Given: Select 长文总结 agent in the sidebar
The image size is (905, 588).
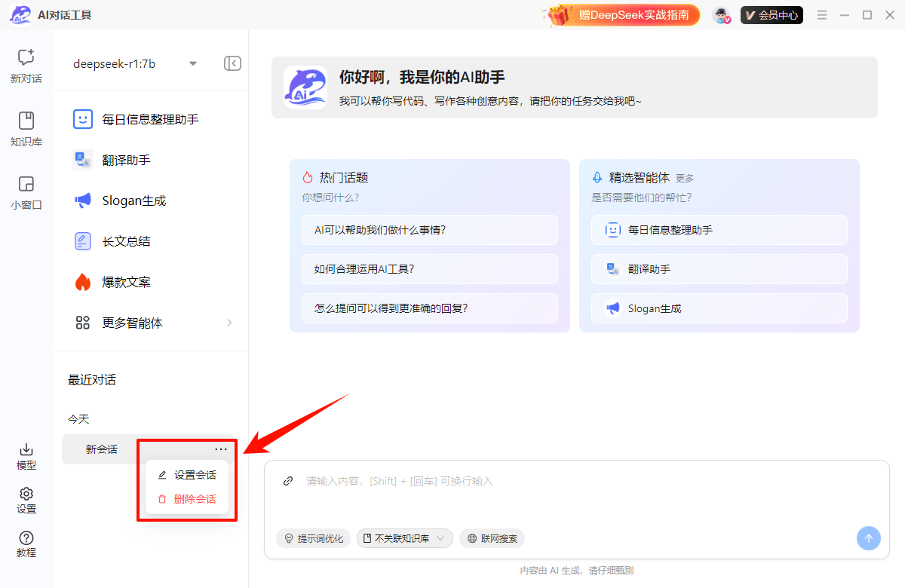Looking at the screenshot, I should tap(150, 241).
